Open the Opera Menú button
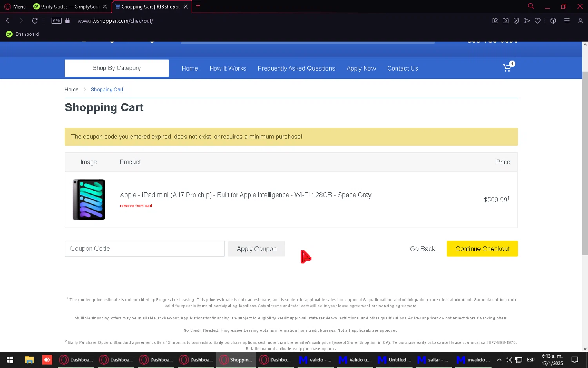This screenshot has width=588, height=368. [15, 6]
